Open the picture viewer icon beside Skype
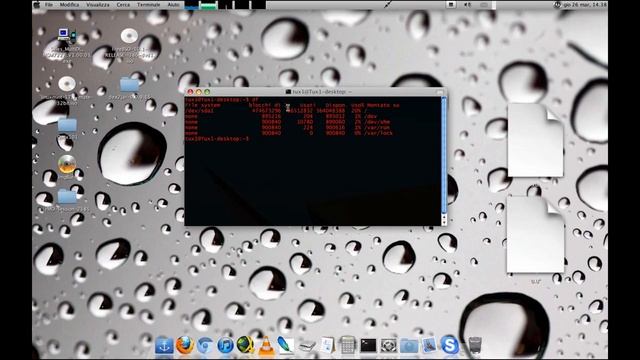This screenshot has height=360, width=640. point(429,345)
